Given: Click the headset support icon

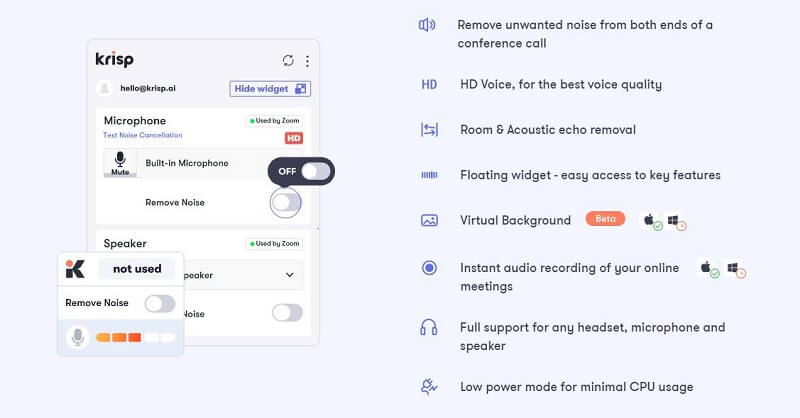Looking at the screenshot, I should click(x=429, y=328).
